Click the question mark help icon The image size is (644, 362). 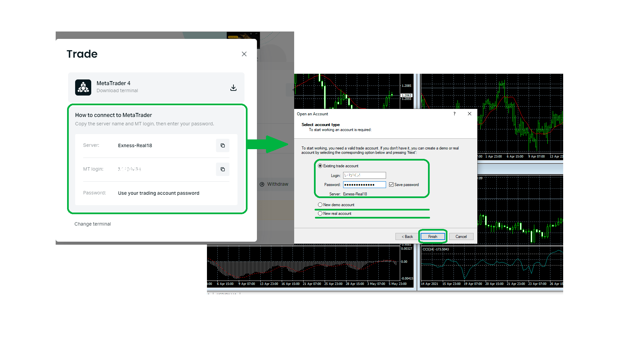[x=454, y=114]
